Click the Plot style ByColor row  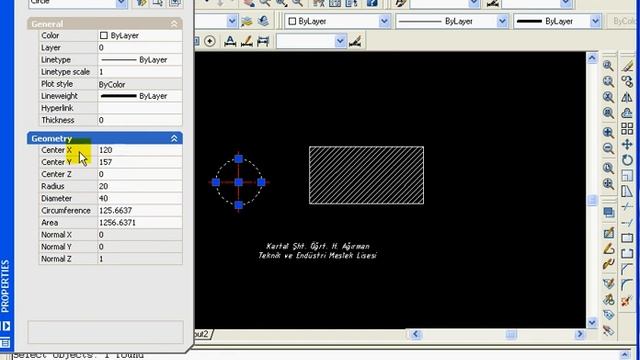pyautogui.click(x=110, y=84)
